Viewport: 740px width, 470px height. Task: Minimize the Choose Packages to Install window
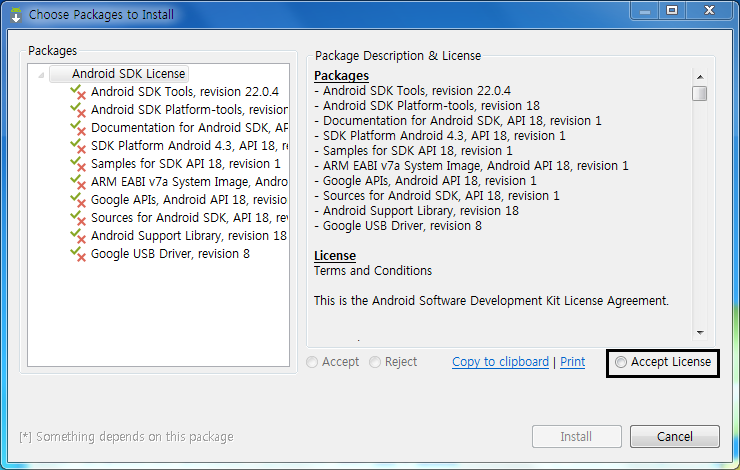tap(644, 11)
